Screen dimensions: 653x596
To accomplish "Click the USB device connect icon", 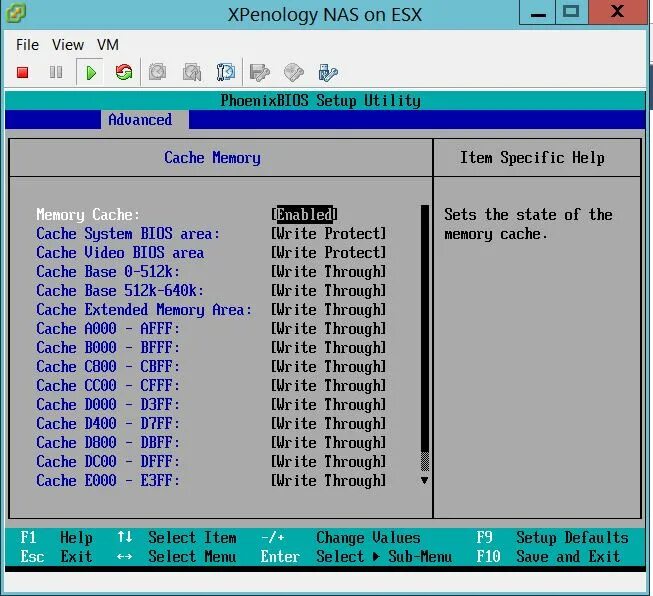I will 328,72.
